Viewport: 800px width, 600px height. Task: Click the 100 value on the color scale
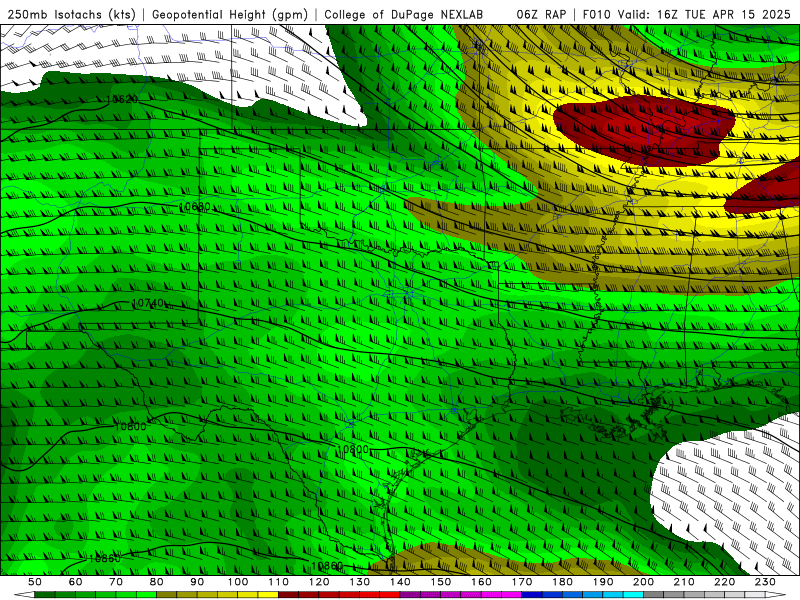(x=238, y=582)
